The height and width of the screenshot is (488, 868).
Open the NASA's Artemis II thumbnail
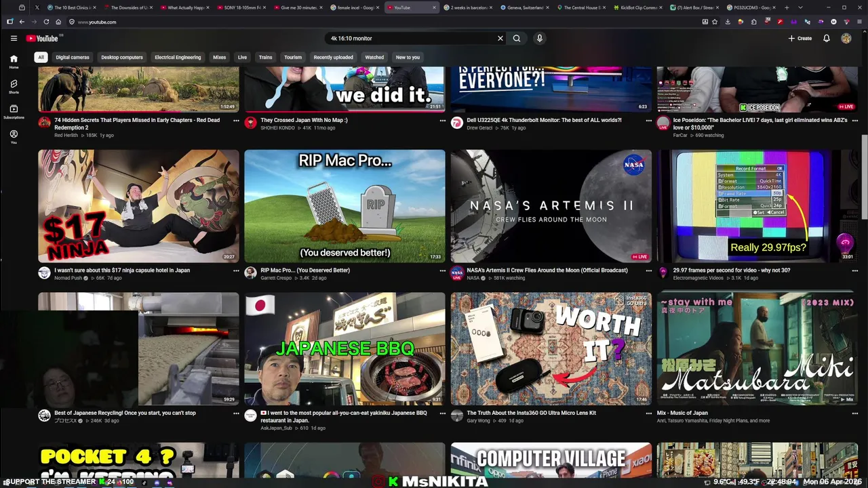click(551, 206)
